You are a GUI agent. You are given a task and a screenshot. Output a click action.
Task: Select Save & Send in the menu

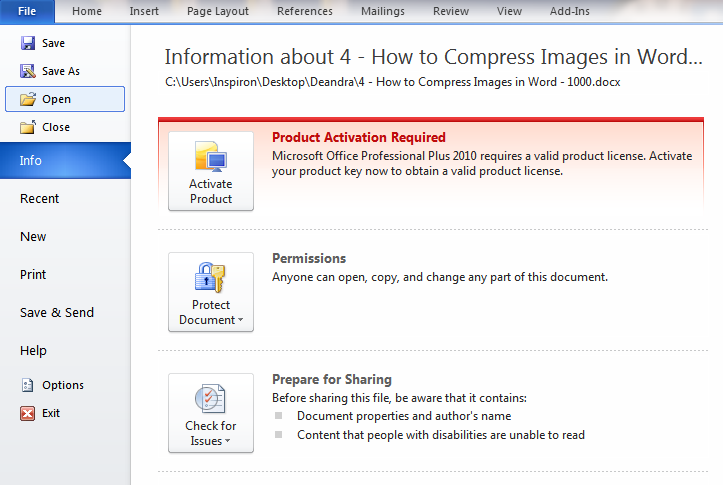[x=57, y=313]
